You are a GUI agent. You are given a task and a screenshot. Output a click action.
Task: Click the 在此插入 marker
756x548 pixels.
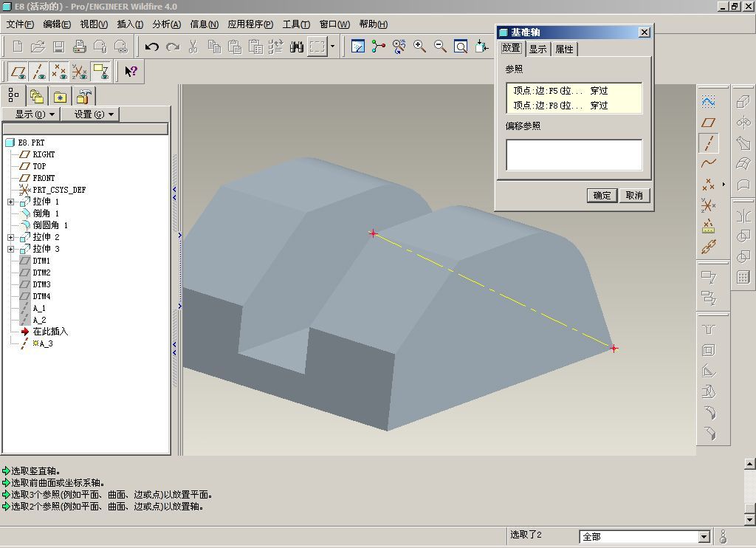(50, 332)
